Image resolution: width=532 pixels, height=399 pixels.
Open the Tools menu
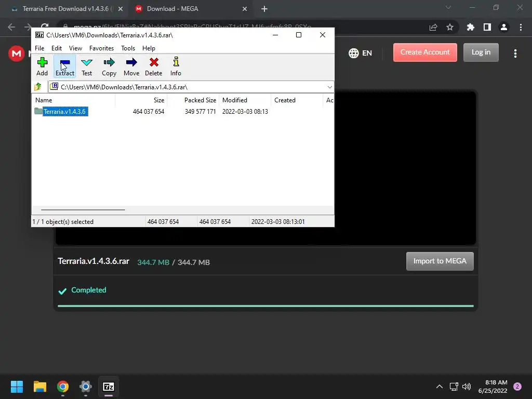coord(128,48)
